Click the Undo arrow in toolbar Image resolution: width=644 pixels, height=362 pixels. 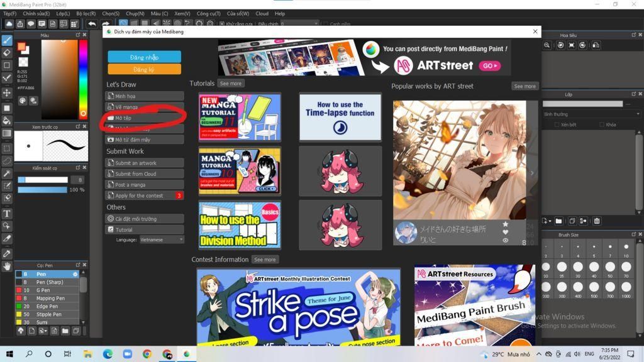click(x=92, y=24)
